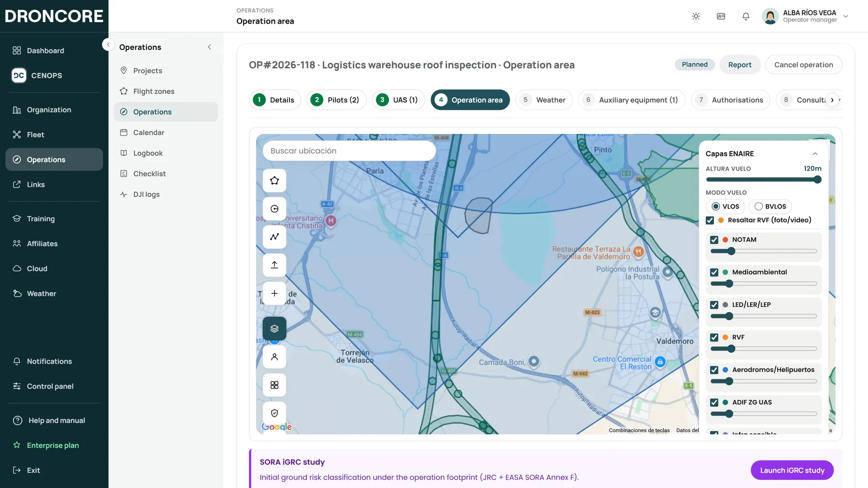
Task: Click the Cancel operation button
Action: pos(804,65)
